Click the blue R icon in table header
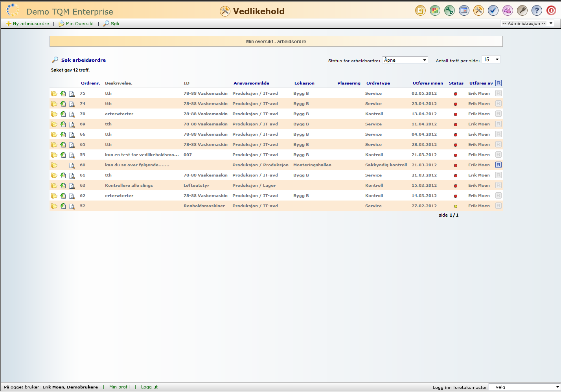The image size is (561, 392). pyautogui.click(x=498, y=83)
